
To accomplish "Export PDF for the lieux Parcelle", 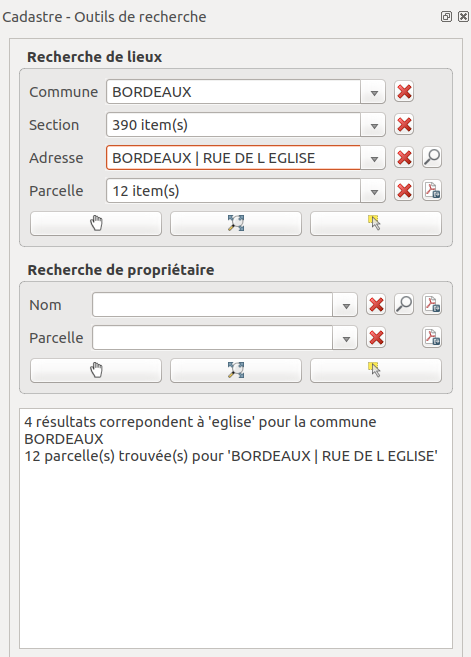I will pyautogui.click(x=432, y=191).
